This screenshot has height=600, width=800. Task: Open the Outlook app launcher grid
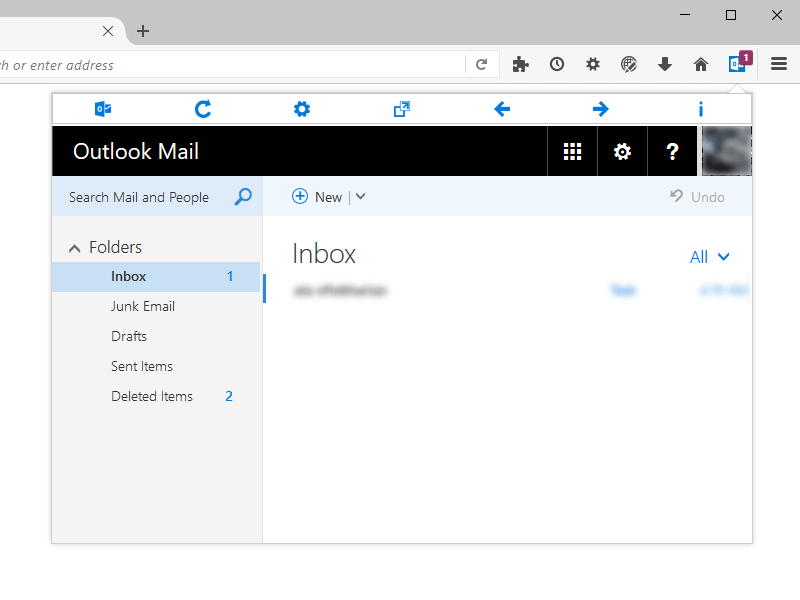572,152
